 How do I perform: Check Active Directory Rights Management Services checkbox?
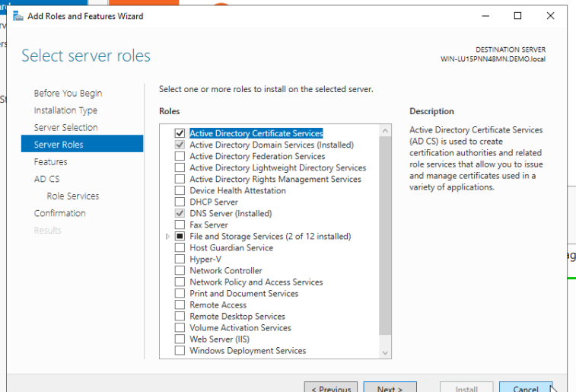(180, 179)
